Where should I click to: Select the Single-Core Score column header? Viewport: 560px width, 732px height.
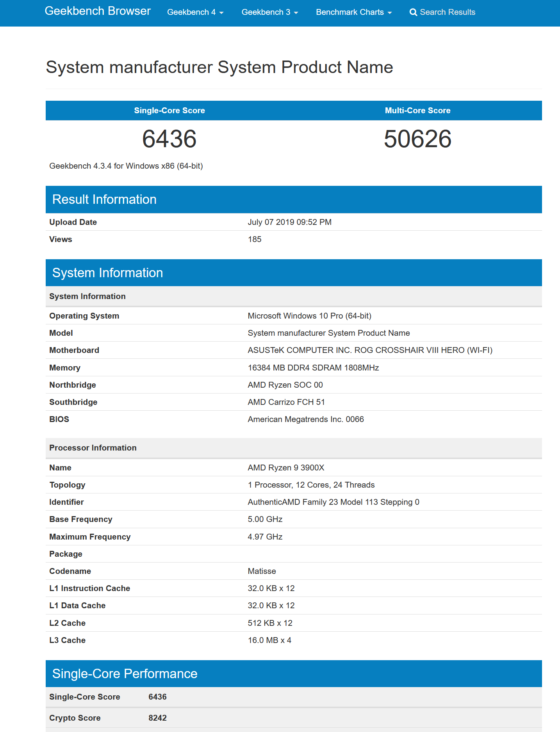click(x=169, y=110)
